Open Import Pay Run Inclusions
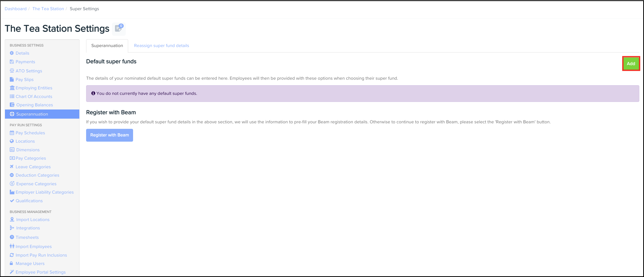The height and width of the screenshot is (277, 644). click(x=41, y=255)
